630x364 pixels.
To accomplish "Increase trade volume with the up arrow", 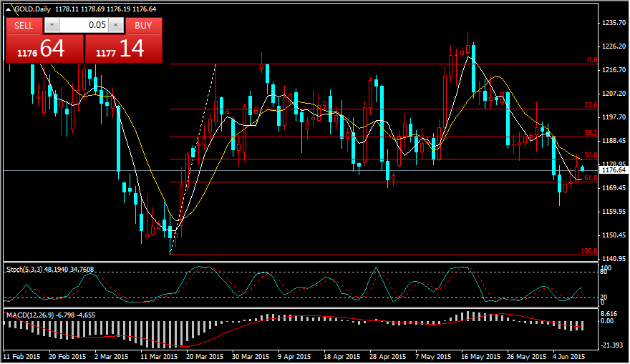I will click(x=117, y=25).
